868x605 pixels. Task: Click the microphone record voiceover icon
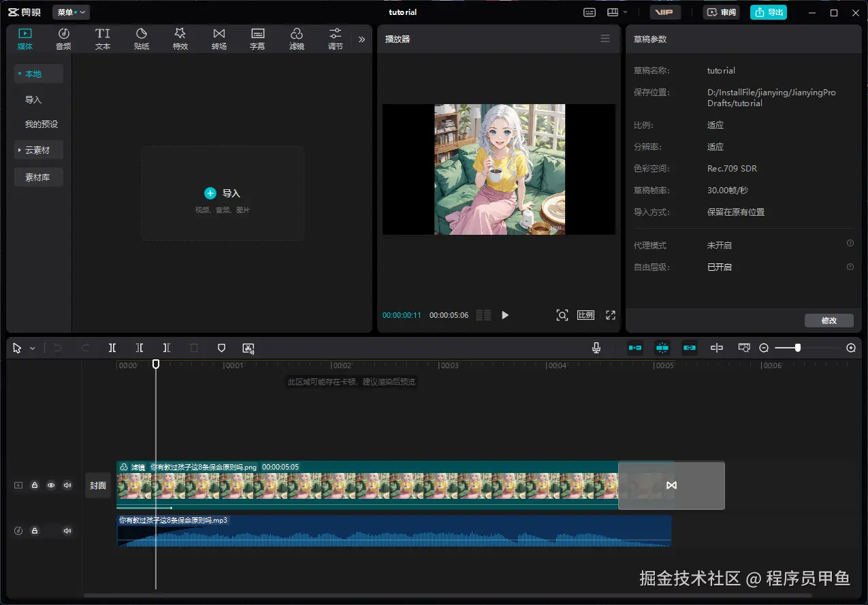[596, 348]
